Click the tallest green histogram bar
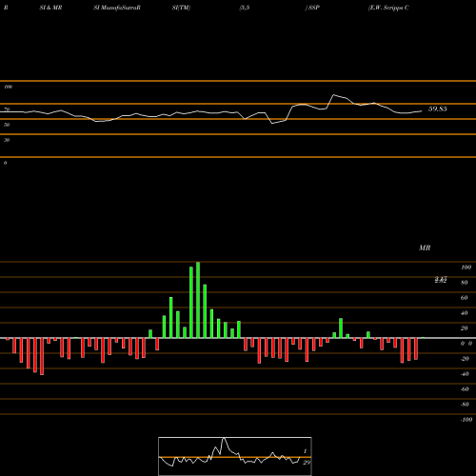The width and height of the screenshot is (476, 476). coord(198,300)
